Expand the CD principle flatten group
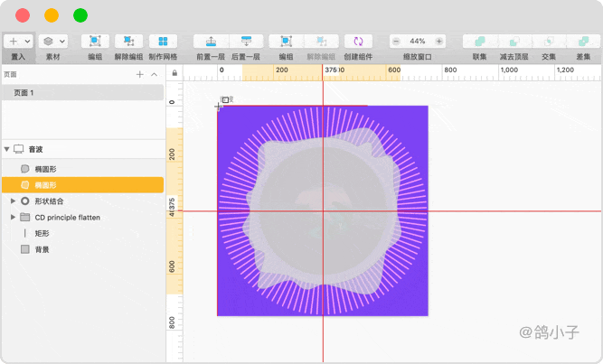Screen dimensions: 603x364 [13, 217]
